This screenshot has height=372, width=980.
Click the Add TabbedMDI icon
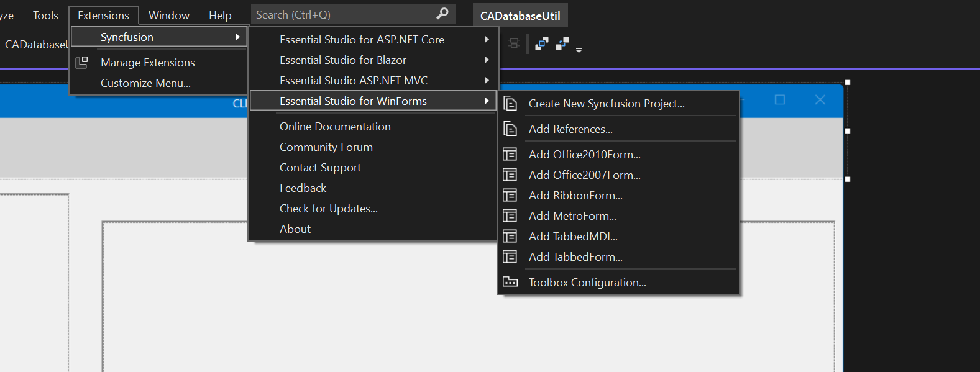510,237
